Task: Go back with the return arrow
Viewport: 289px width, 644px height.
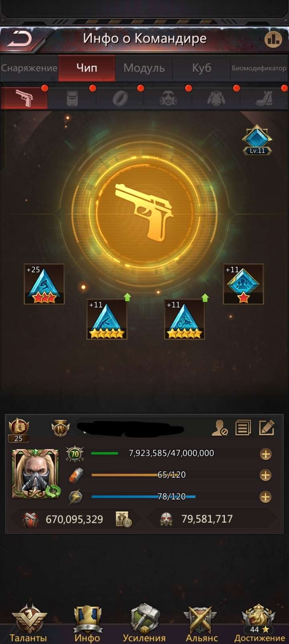Action: pyautogui.click(x=19, y=39)
